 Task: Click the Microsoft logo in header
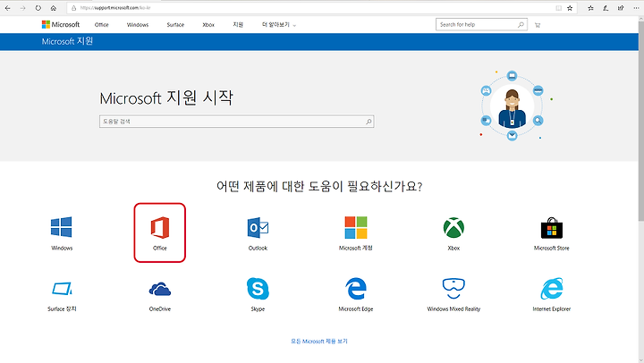click(61, 25)
